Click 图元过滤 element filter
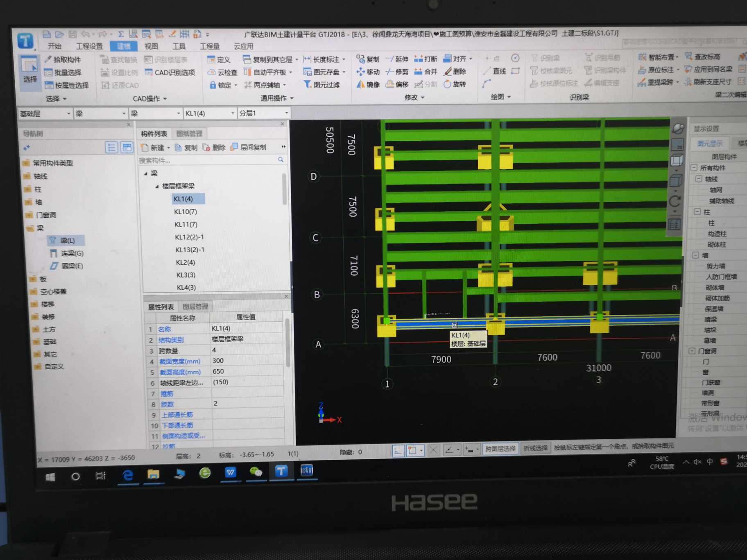 click(x=321, y=85)
